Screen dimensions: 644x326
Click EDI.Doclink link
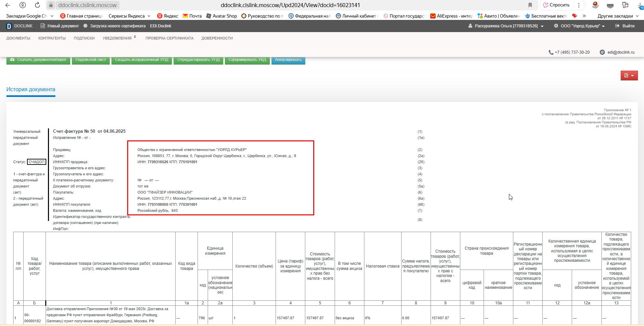point(161,26)
